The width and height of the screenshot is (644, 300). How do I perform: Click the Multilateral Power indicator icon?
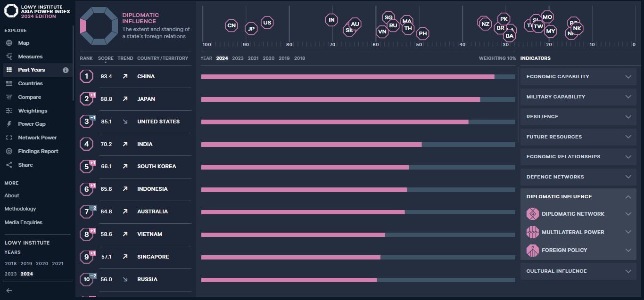click(x=533, y=232)
